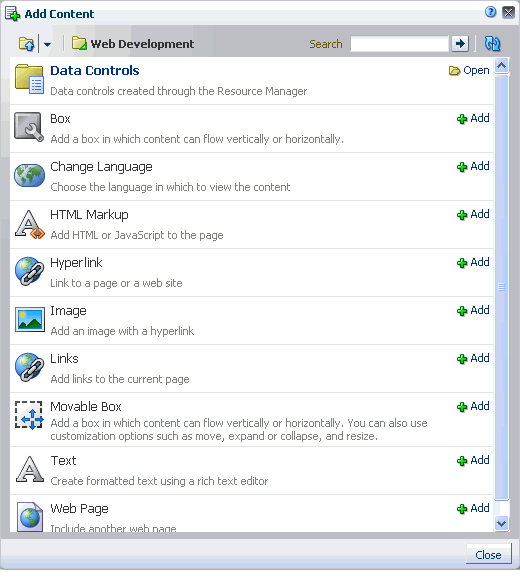Add the Web Page component
Screen dimensions: 520x582
click(x=480, y=508)
